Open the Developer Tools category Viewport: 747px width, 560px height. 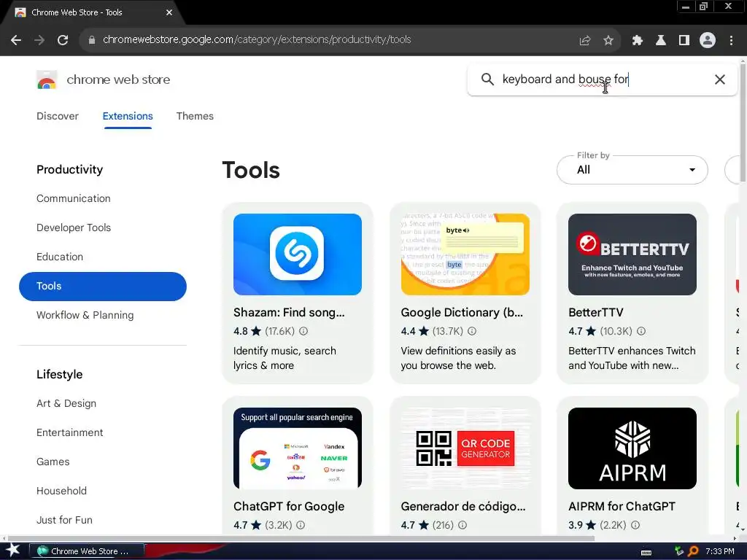74,227
